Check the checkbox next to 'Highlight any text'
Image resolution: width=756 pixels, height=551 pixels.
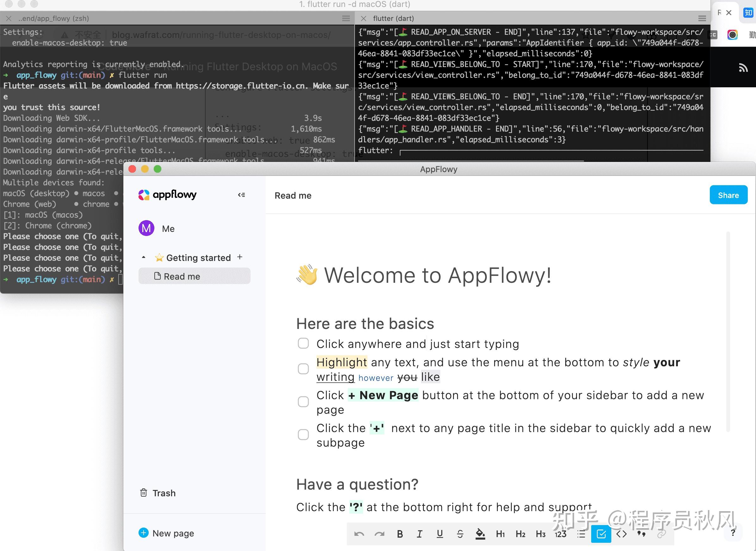pyautogui.click(x=303, y=369)
